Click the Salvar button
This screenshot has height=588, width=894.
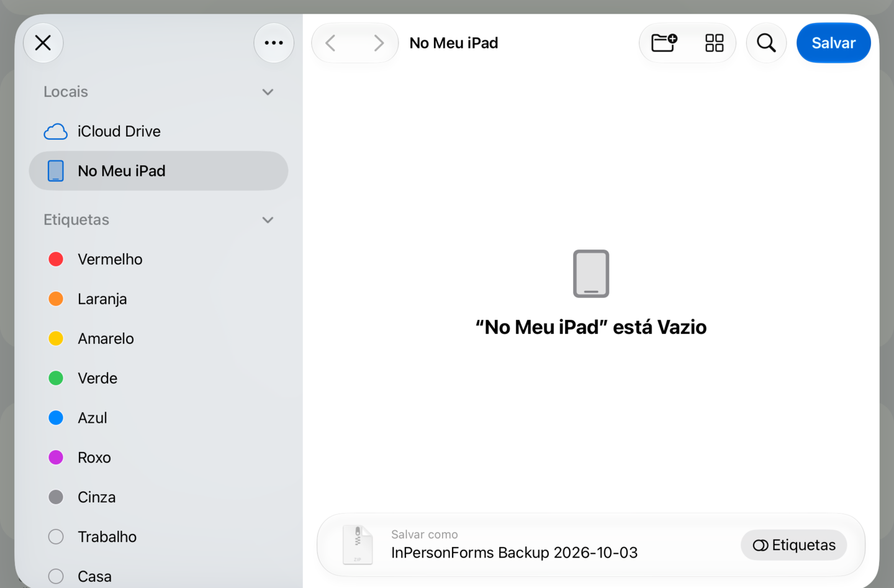833,43
